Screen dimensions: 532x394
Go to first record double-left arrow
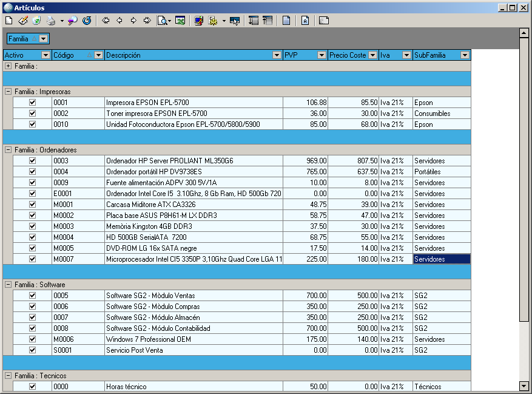[x=106, y=21]
